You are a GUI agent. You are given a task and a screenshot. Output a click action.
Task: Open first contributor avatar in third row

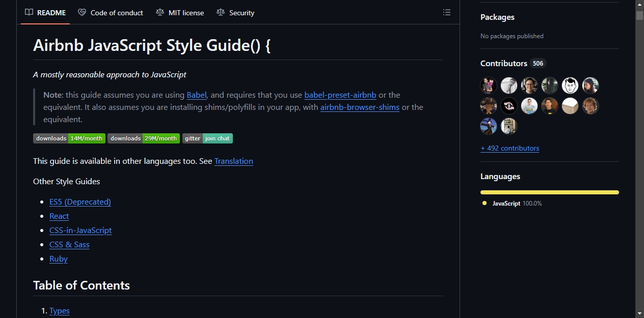[489, 126]
